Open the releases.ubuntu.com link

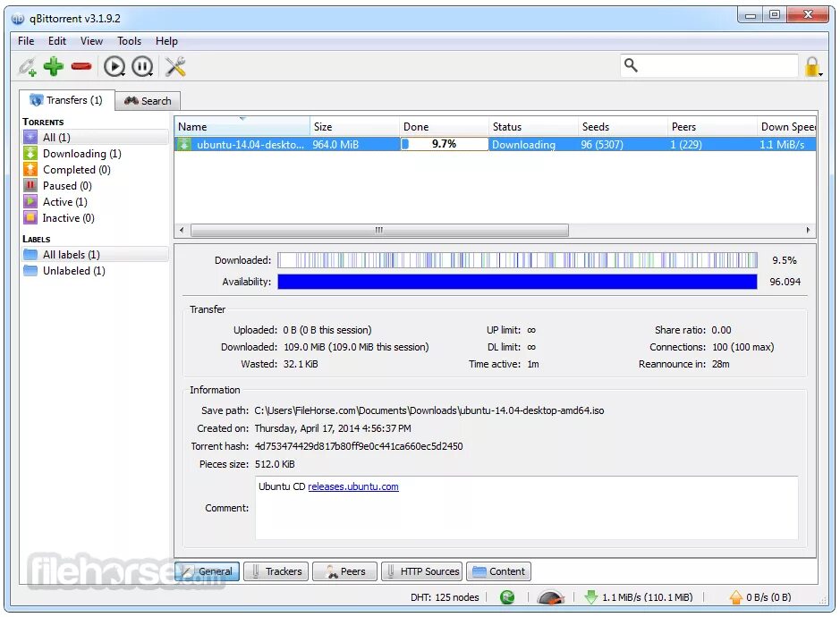(x=353, y=486)
